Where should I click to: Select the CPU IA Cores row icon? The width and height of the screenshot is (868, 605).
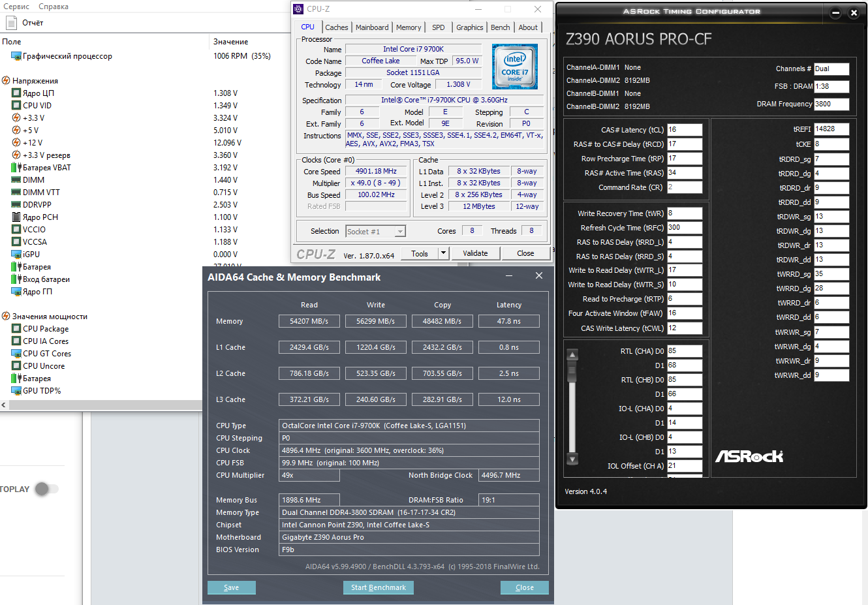tap(16, 341)
